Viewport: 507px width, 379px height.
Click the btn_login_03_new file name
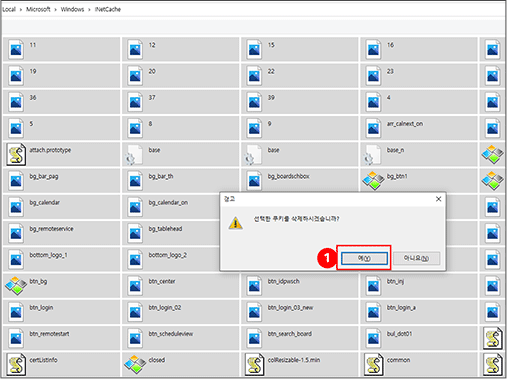click(290, 308)
